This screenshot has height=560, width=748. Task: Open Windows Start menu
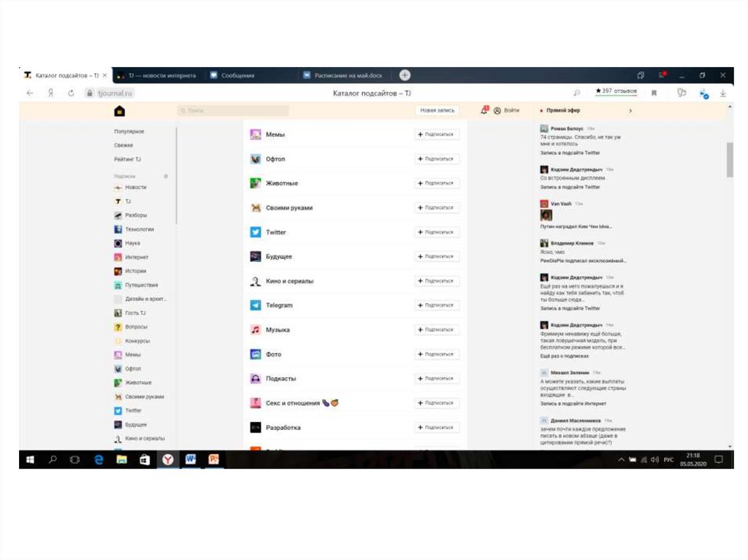coord(30,459)
